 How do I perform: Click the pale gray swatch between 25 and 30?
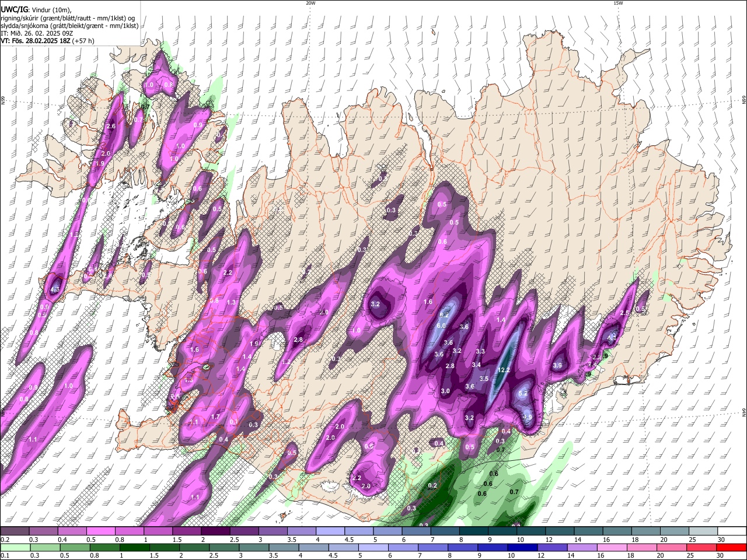tap(703, 531)
